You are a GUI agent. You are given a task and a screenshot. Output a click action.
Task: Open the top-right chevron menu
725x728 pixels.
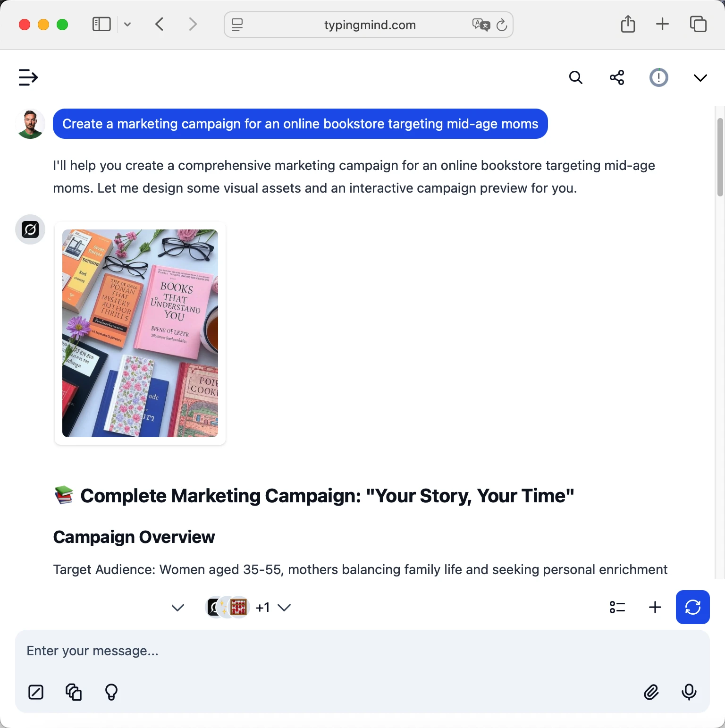[700, 77]
